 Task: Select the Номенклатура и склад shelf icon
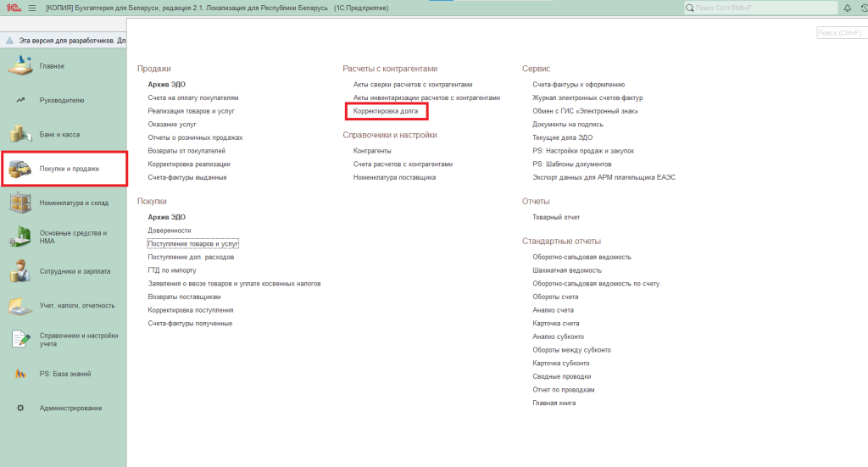[20, 203]
